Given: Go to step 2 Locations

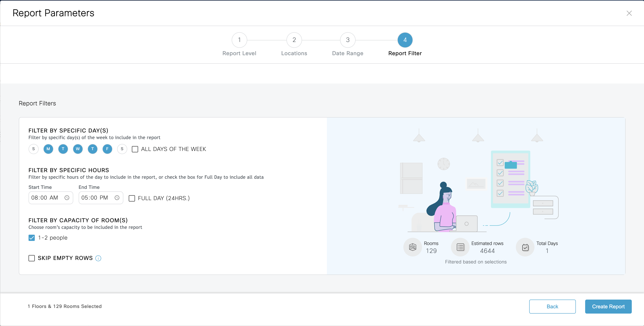Looking at the screenshot, I should click(294, 40).
